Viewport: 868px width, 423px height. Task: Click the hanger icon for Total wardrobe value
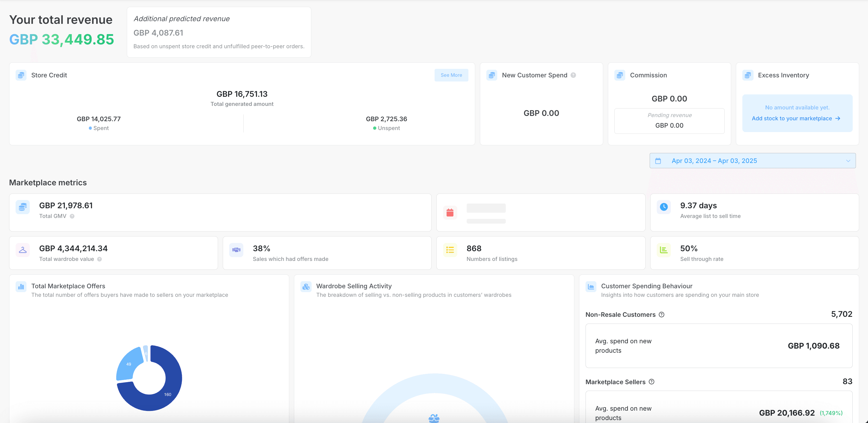22,250
